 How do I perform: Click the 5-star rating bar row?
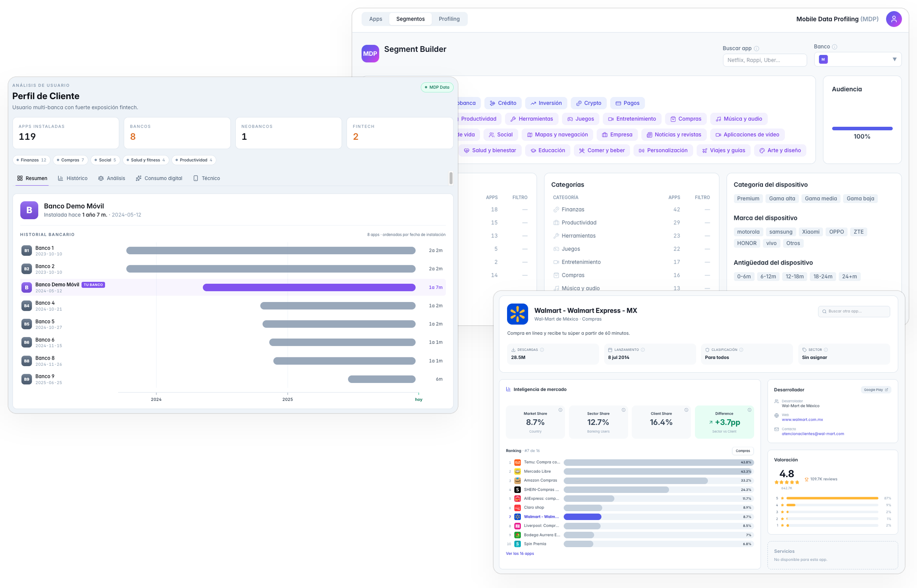point(833,498)
